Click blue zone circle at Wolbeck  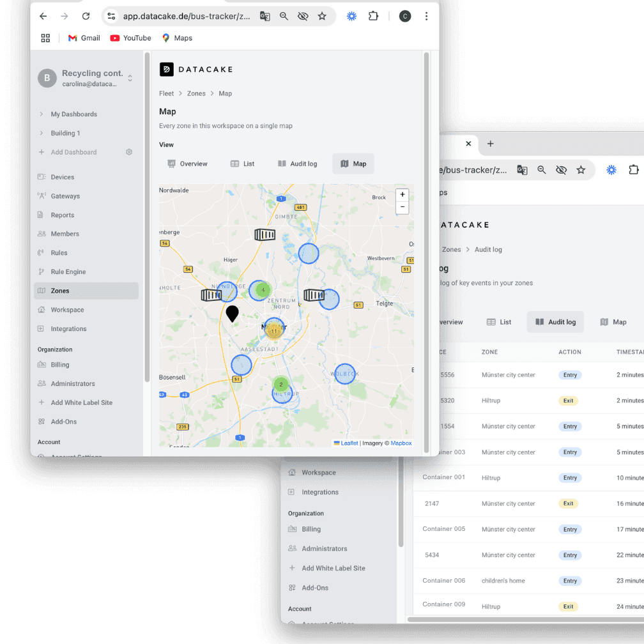point(345,374)
